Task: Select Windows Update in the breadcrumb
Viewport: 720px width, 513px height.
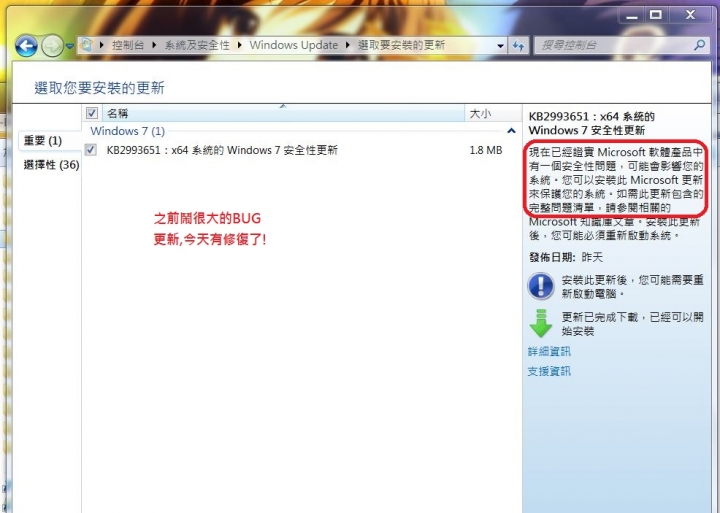Action: tap(293, 45)
